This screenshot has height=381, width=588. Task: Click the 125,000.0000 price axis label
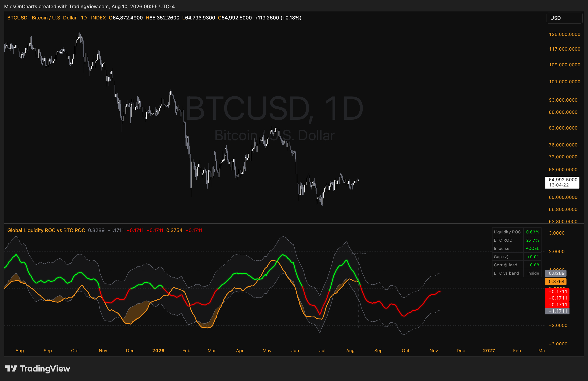565,34
